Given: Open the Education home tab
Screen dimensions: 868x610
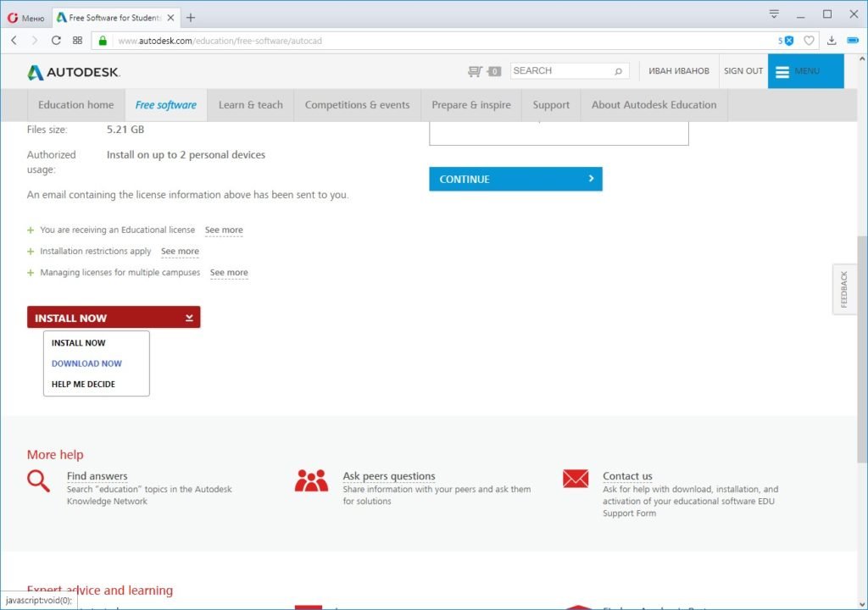Looking at the screenshot, I should click(x=75, y=104).
